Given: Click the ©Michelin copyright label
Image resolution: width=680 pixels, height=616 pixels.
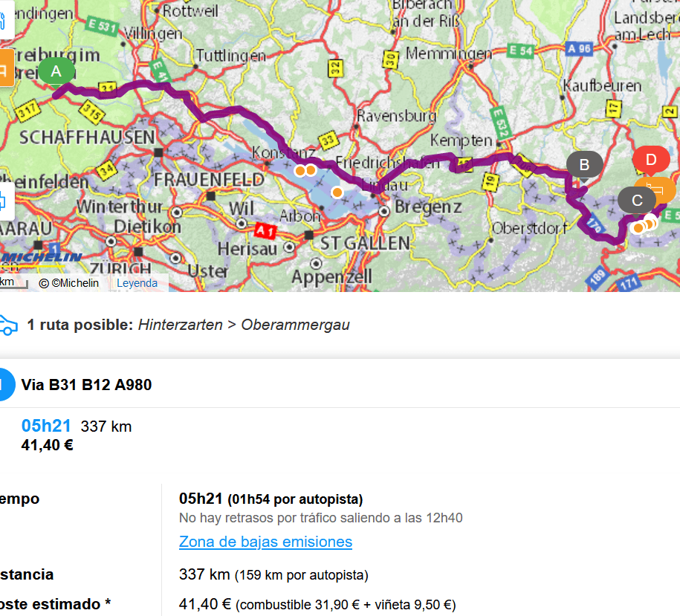Looking at the screenshot, I should 69,283.
